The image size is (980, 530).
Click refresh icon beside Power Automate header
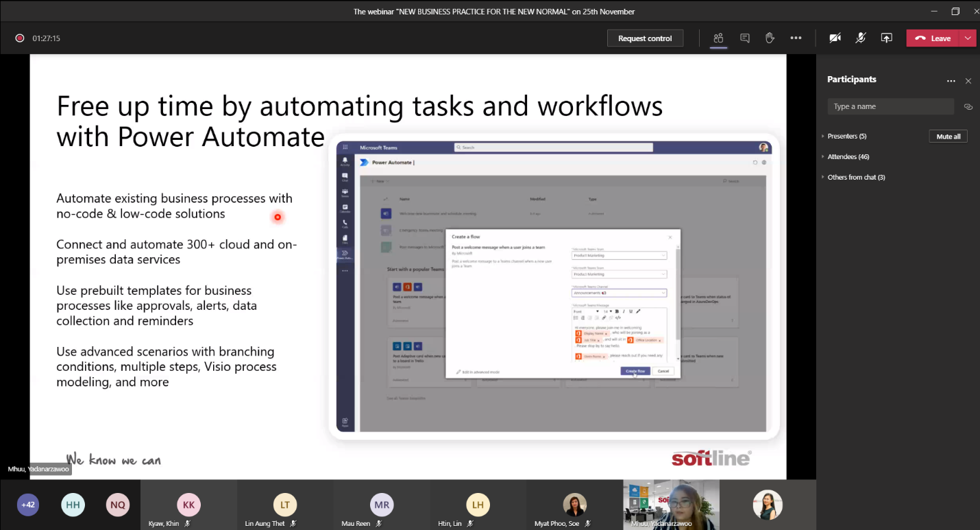(755, 162)
